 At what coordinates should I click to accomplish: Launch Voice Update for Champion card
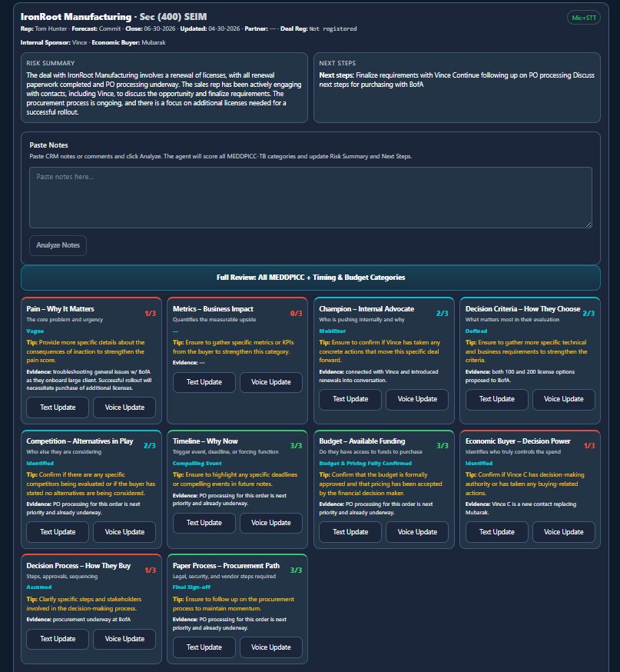point(416,399)
